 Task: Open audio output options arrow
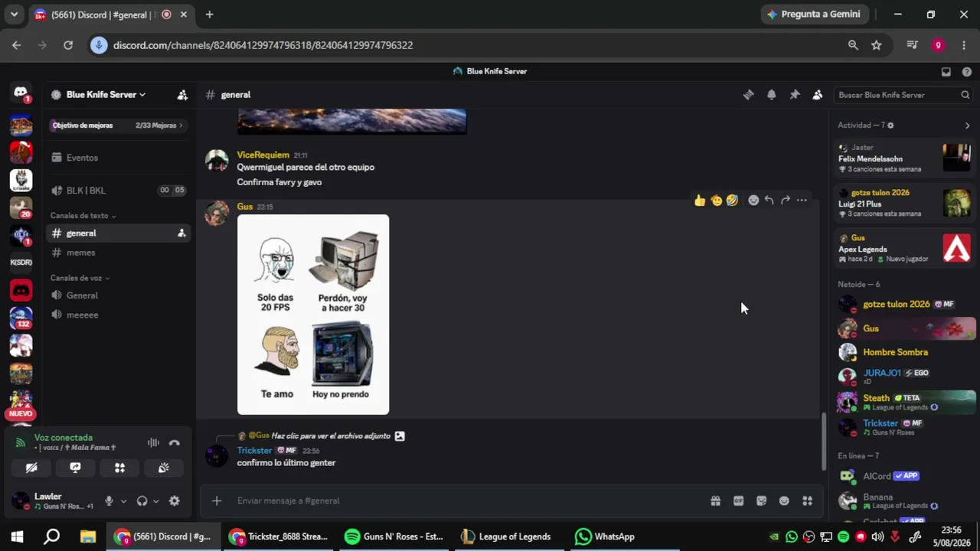click(155, 501)
